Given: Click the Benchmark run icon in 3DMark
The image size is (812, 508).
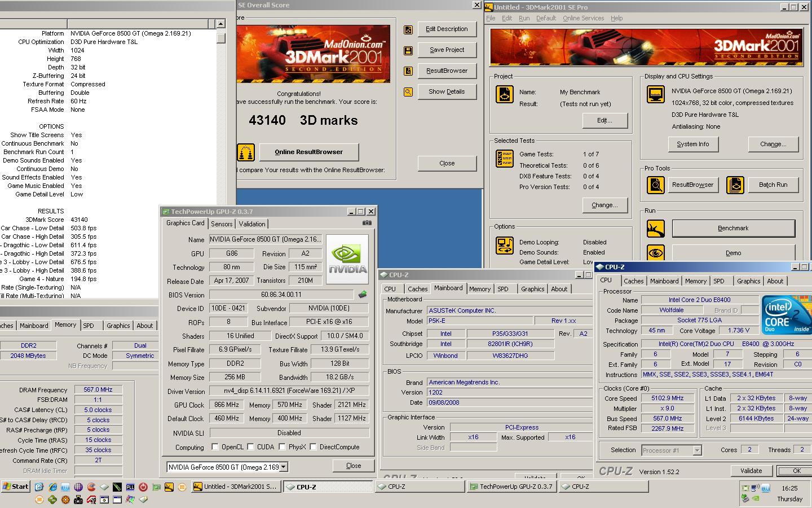Looking at the screenshot, I should (656, 228).
